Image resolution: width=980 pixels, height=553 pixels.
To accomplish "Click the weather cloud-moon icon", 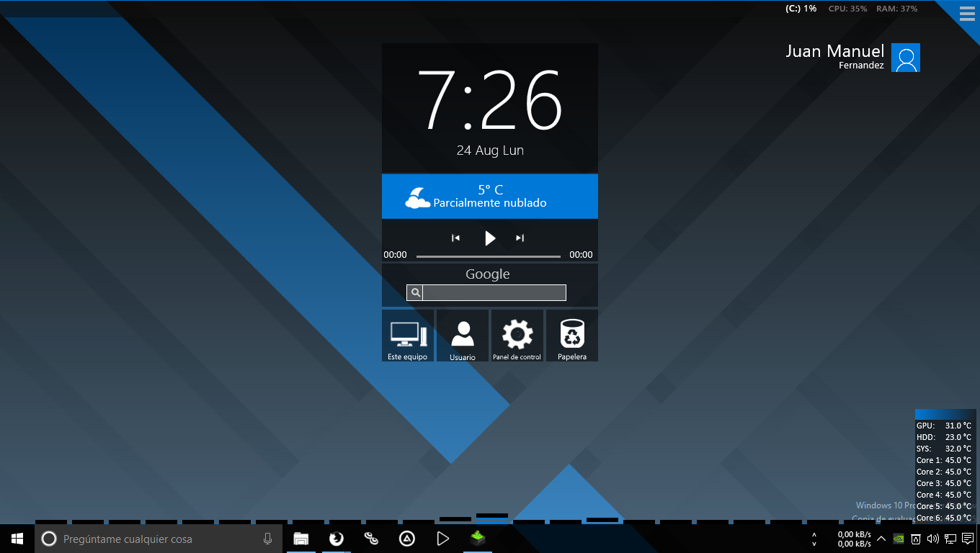I will pyautogui.click(x=417, y=197).
